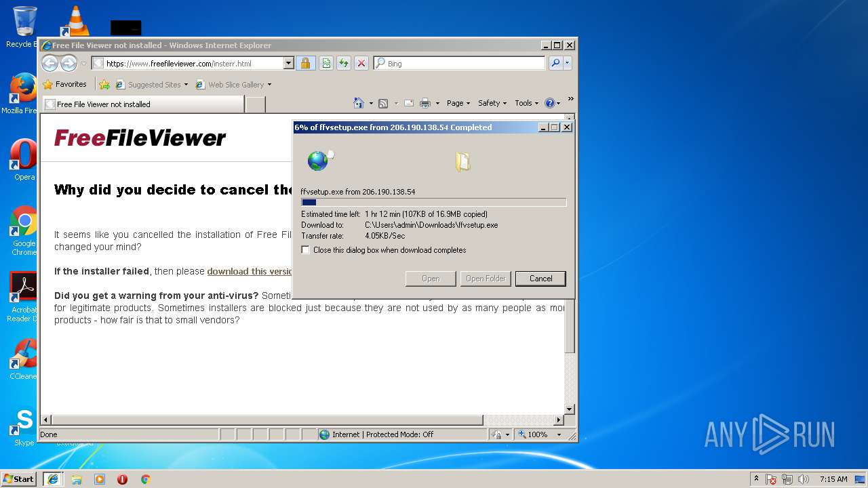
Task: Click the Opera icon in taskbar
Action: pyautogui.click(x=123, y=479)
